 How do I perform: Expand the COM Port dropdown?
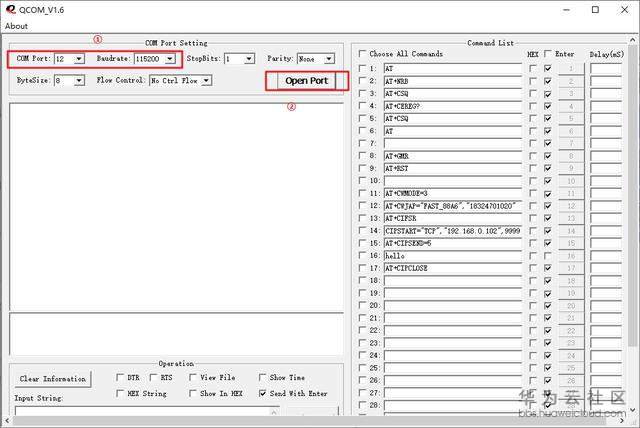(x=79, y=59)
